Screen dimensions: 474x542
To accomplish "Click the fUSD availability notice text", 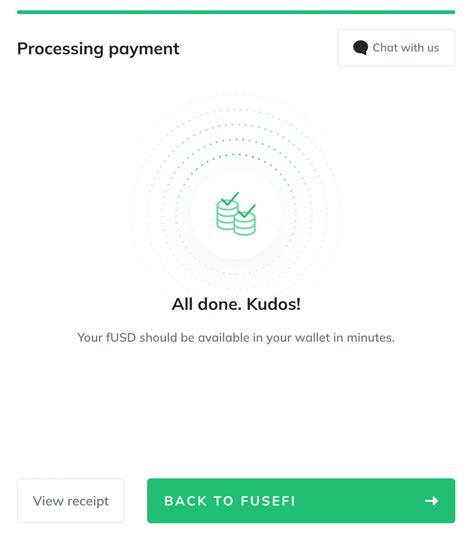I will [236, 337].
